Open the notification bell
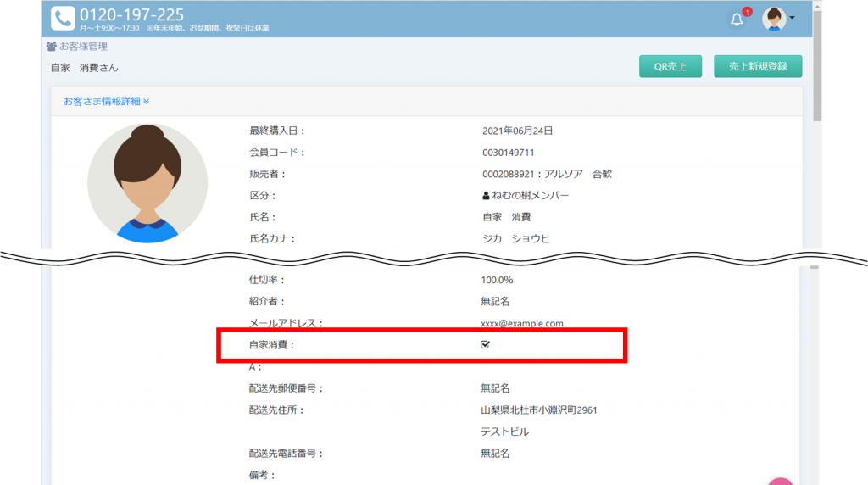This screenshot has width=868, height=485. (737, 20)
